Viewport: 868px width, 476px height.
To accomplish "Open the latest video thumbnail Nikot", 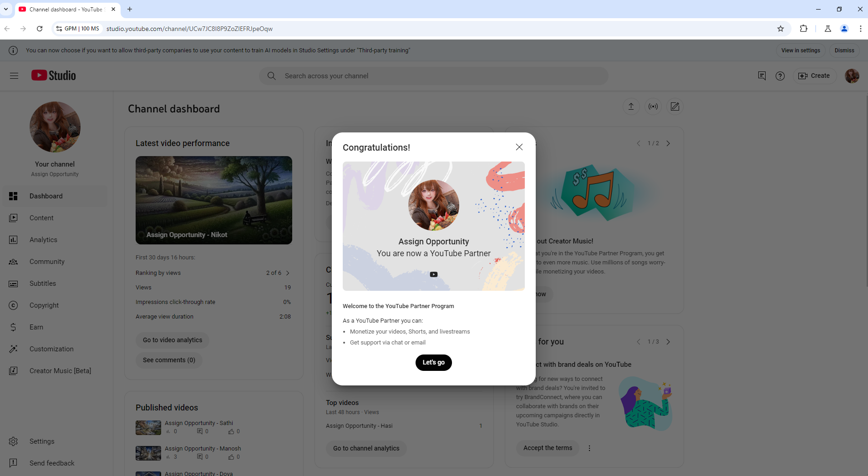I will [214, 200].
